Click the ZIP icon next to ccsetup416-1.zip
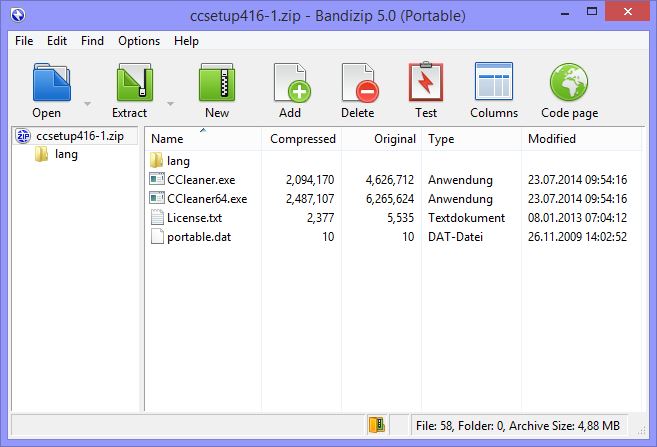This screenshot has width=657, height=447. point(23,136)
